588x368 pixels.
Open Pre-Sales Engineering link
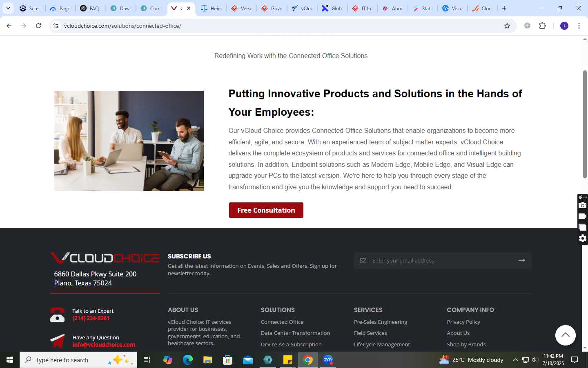point(381,322)
